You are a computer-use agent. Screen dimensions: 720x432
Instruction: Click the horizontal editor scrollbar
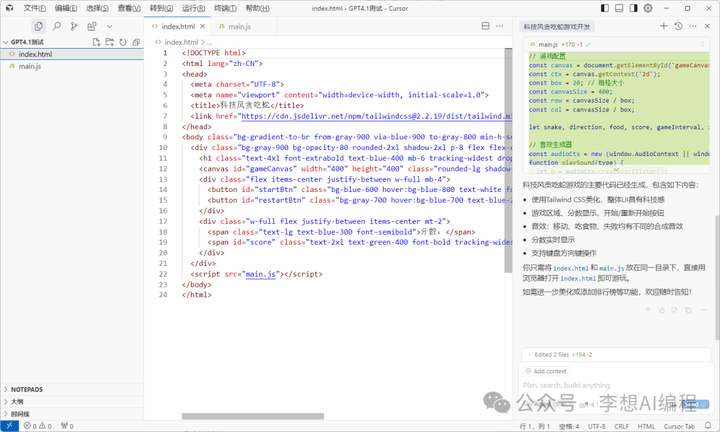253,416
